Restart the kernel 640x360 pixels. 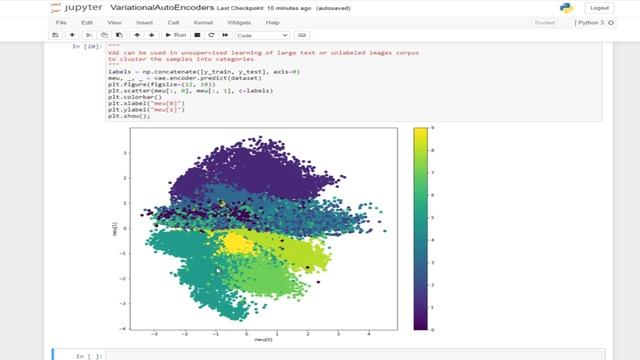[211, 35]
